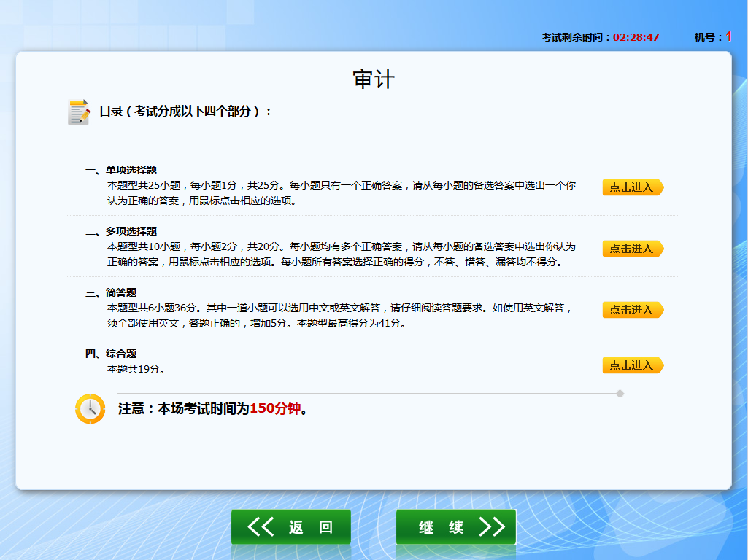
Task: Click the notepad icon beside 目录
Action: (79, 112)
